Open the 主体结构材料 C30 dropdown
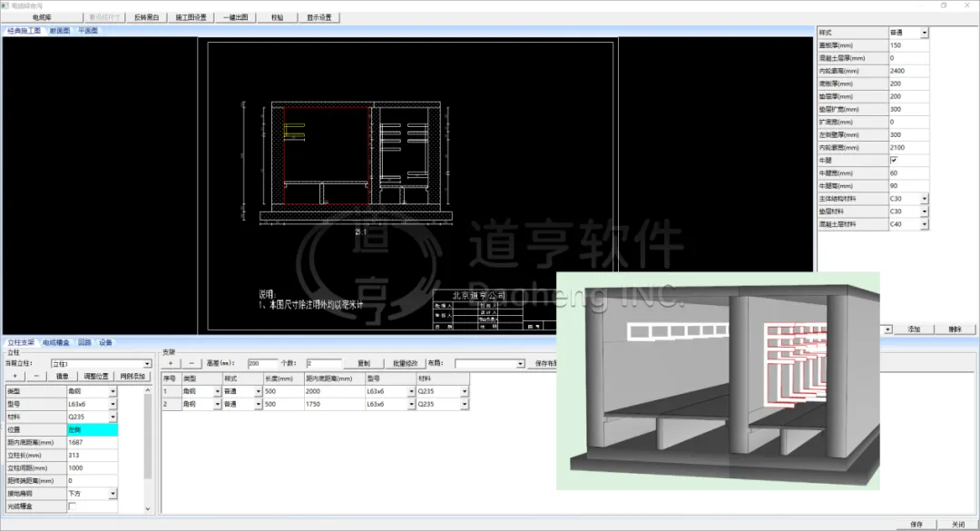Viewport: 980px width, 531px height. point(924,198)
